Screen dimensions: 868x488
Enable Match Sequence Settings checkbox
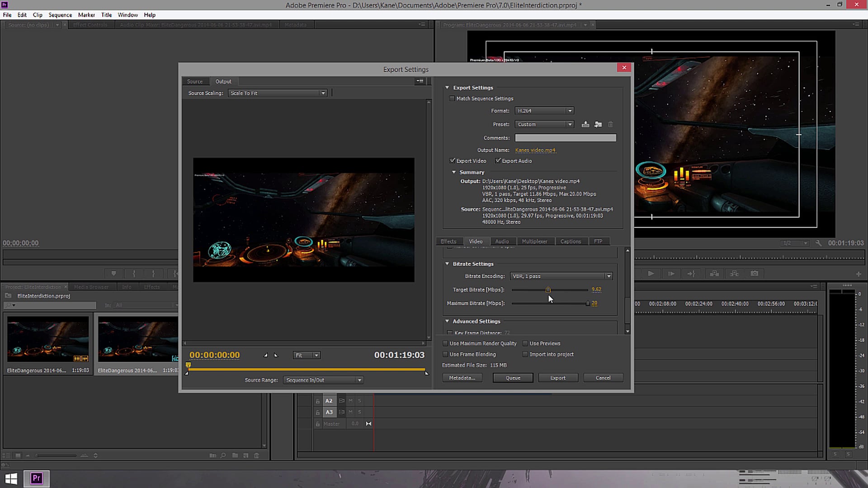coord(452,99)
